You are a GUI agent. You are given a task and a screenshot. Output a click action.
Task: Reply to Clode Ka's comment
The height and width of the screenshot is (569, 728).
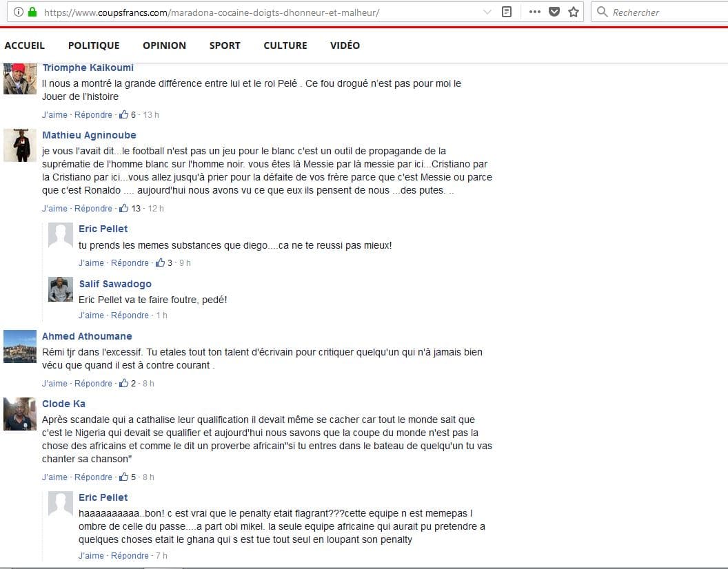93,477
